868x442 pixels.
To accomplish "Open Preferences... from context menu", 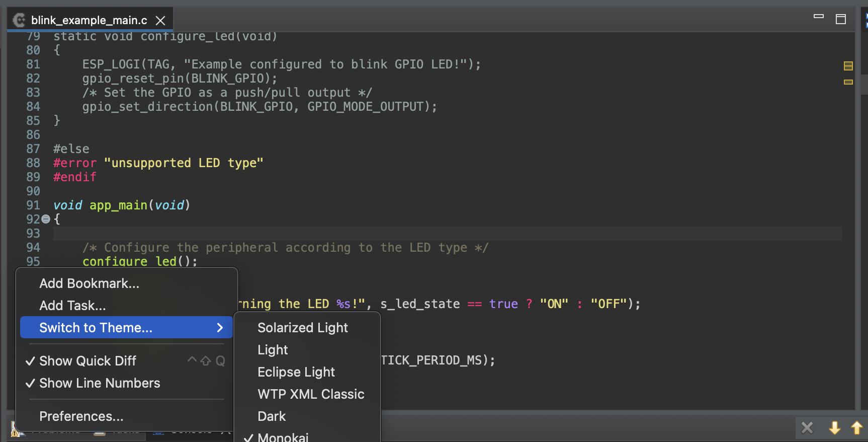I will point(126,416).
